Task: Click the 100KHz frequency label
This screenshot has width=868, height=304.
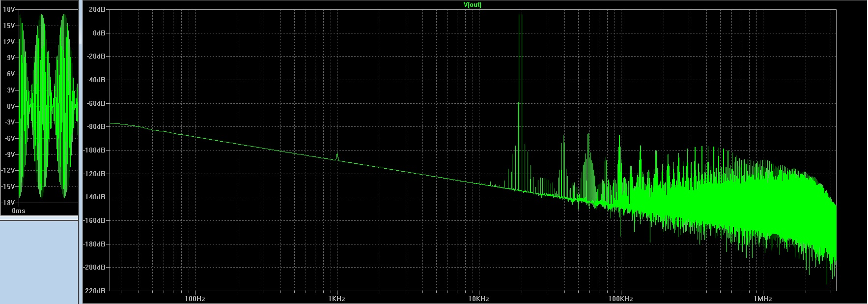Action: (620, 299)
